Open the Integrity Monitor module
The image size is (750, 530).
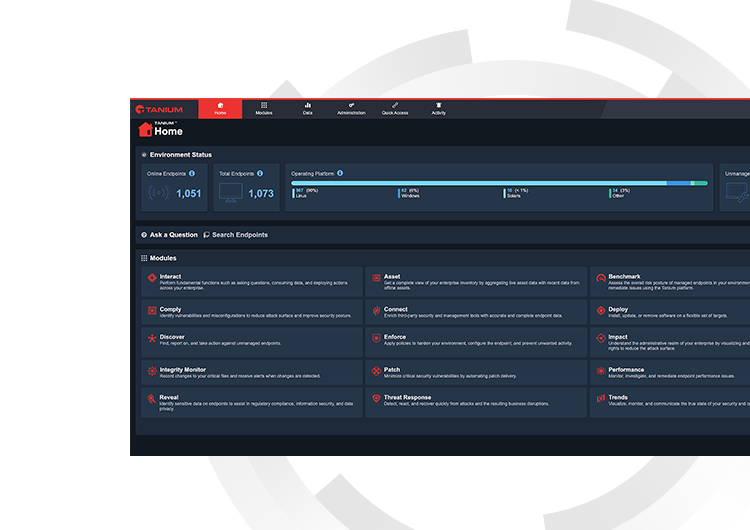coord(252,373)
